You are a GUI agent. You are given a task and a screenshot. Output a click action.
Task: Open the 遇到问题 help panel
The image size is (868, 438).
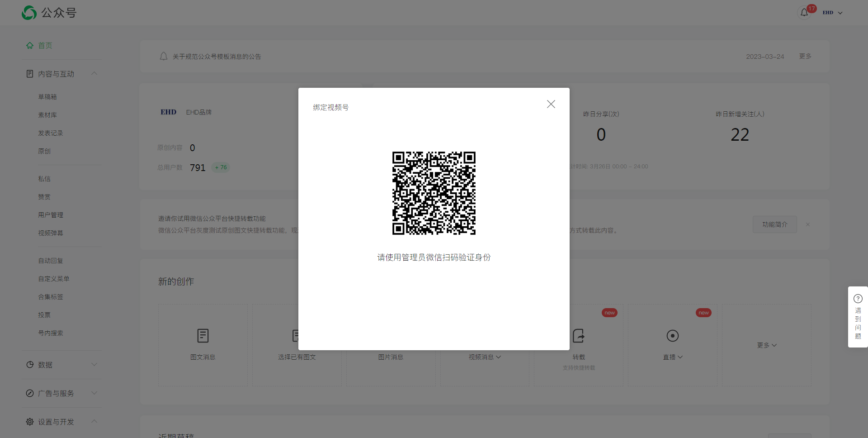tap(858, 317)
